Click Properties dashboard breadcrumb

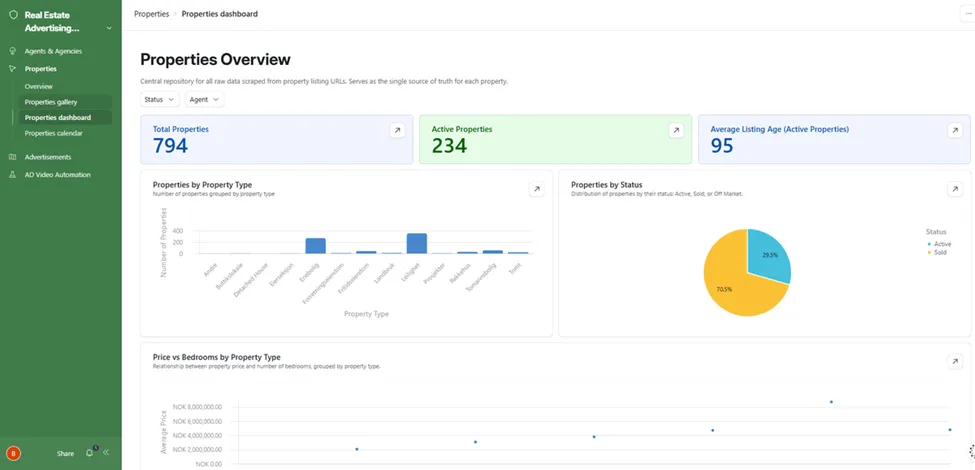pyautogui.click(x=219, y=14)
